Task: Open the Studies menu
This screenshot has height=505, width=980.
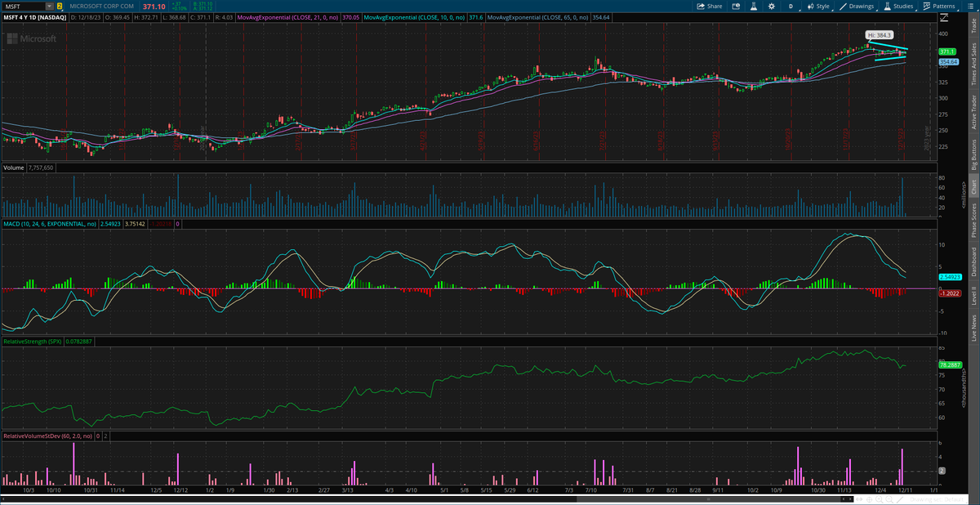Action: [x=898, y=6]
